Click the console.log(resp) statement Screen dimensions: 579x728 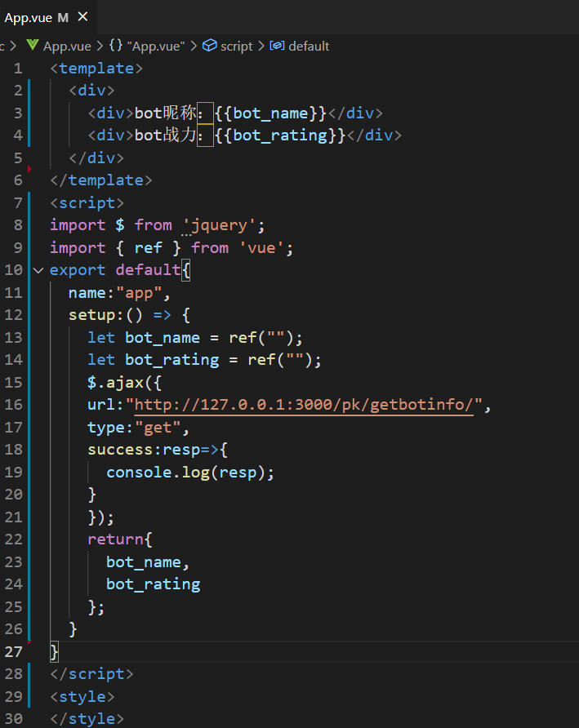pyautogui.click(x=190, y=473)
